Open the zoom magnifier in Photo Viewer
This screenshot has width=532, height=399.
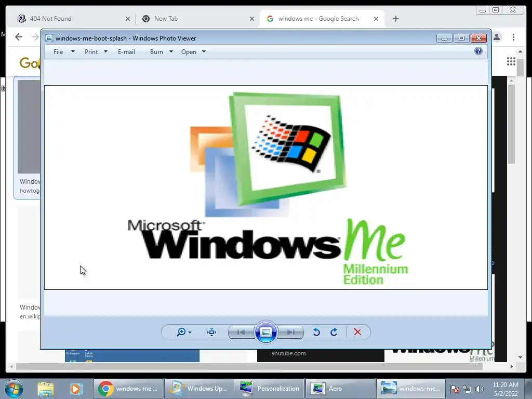(x=181, y=332)
